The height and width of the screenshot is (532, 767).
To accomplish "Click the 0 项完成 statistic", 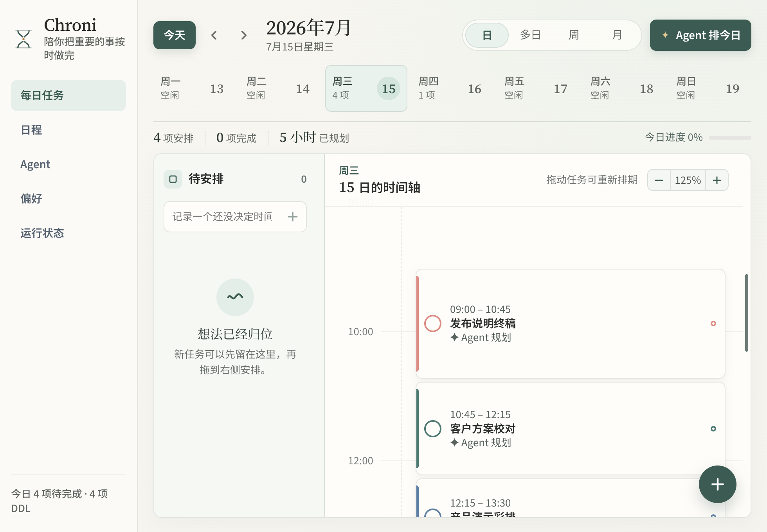I will pos(236,138).
